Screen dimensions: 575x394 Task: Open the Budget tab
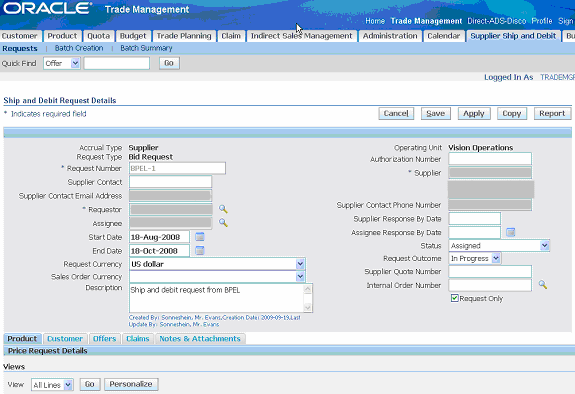click(x=133, y=36)
